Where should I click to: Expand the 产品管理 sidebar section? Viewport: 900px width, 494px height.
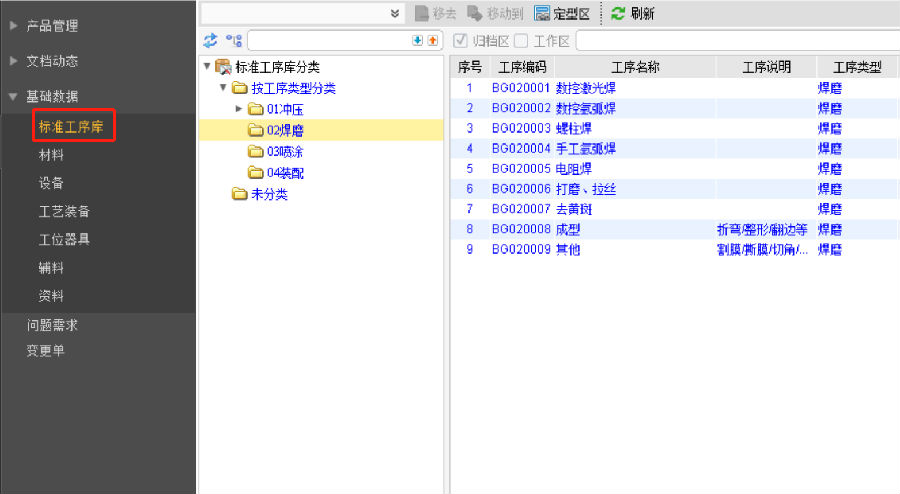13,25
